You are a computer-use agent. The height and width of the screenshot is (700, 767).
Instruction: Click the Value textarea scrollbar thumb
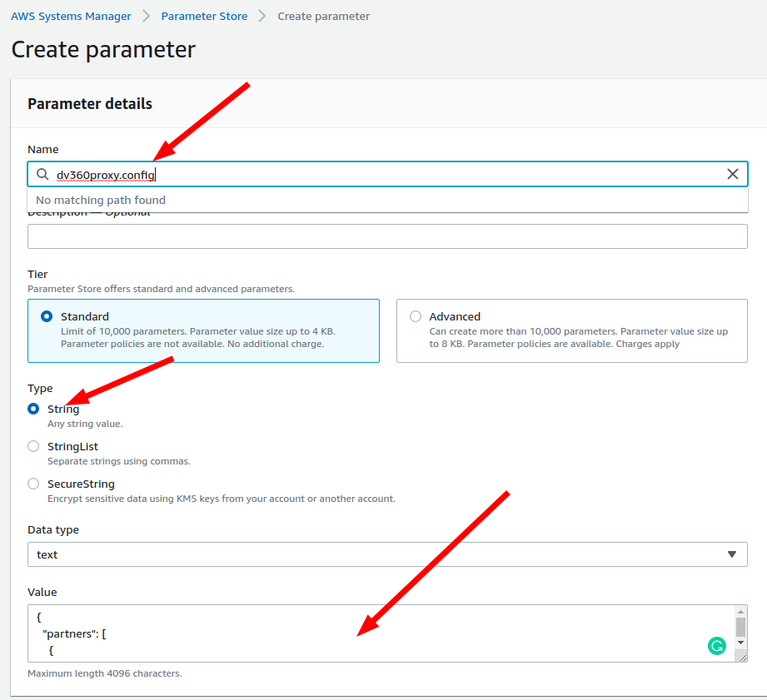click(740, 627)
